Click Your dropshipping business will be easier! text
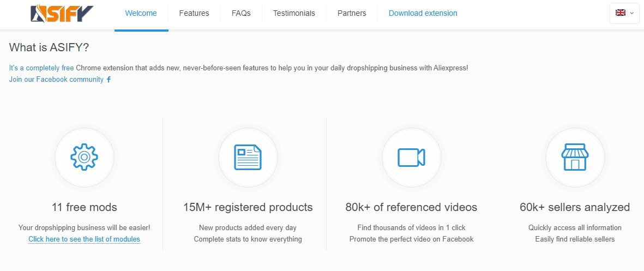The width and height of the screenshot is (644, 271). [84, 227]
